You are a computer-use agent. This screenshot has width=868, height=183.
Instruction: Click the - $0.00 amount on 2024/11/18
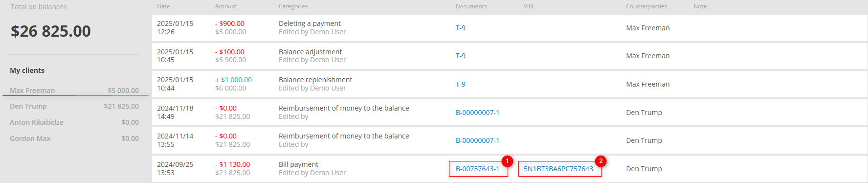coord(226,108)
